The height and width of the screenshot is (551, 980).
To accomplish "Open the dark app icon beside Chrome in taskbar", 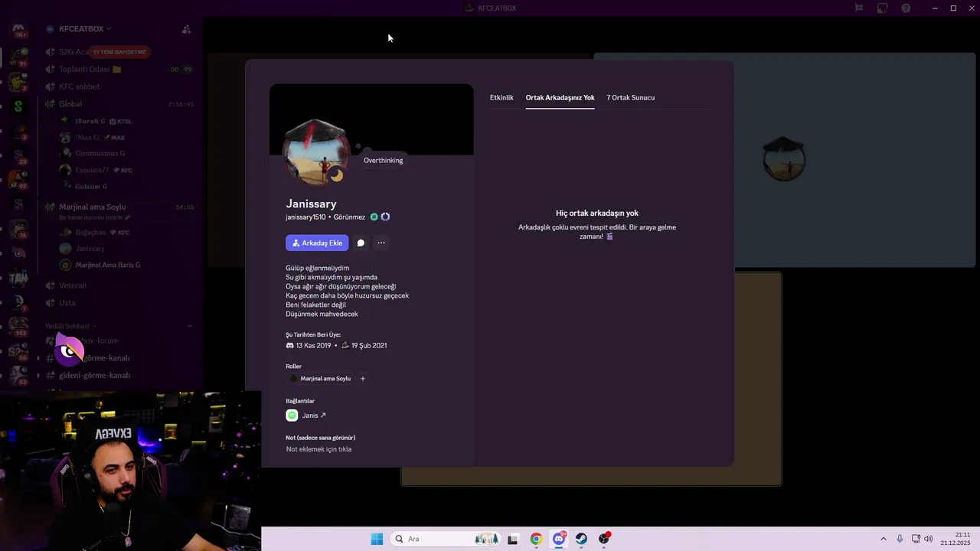I will (513, 539).
